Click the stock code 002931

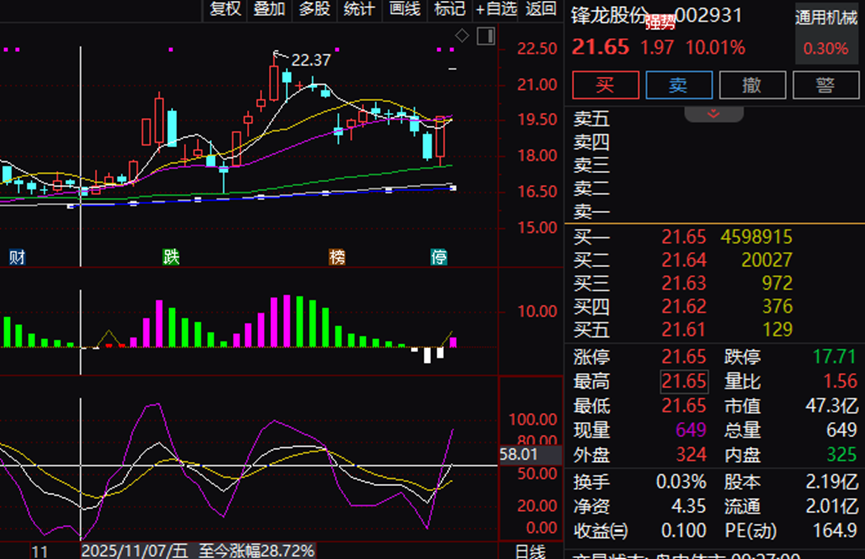click(708, 15)
